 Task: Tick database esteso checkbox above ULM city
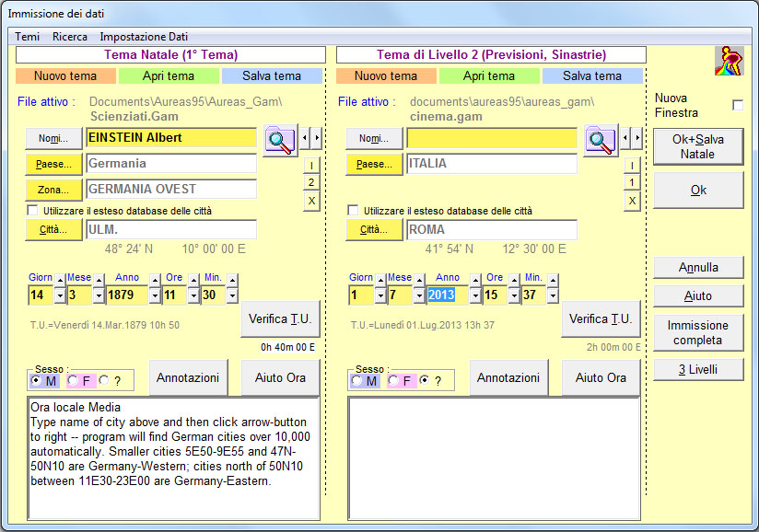(x=33, y=211)
